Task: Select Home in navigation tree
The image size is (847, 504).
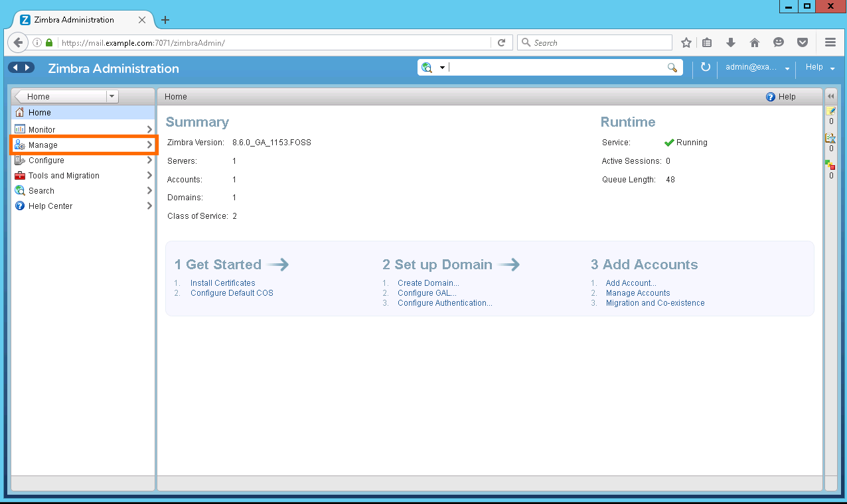Action: 83,113
